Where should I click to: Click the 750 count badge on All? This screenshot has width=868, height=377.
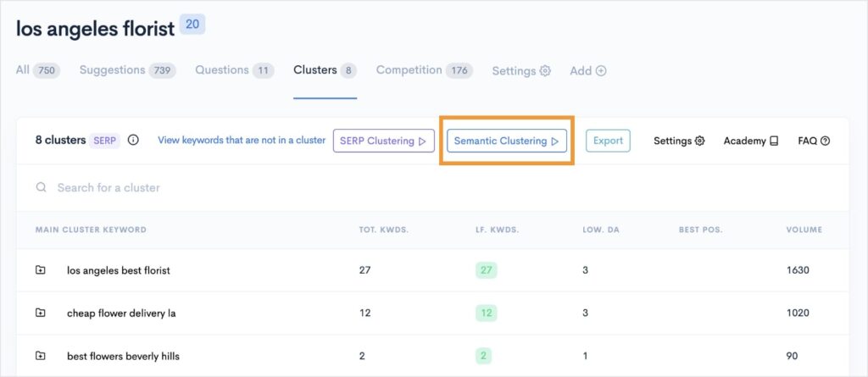(47, 71)
